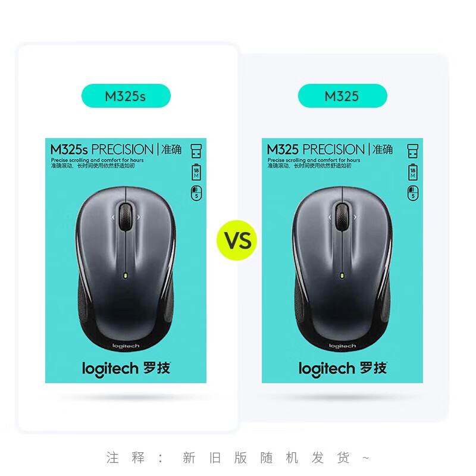The image size is (476, 476).
Task: Click the M325s PRECISION heading text
Action: pyautogui.click(x=102, y=149)
